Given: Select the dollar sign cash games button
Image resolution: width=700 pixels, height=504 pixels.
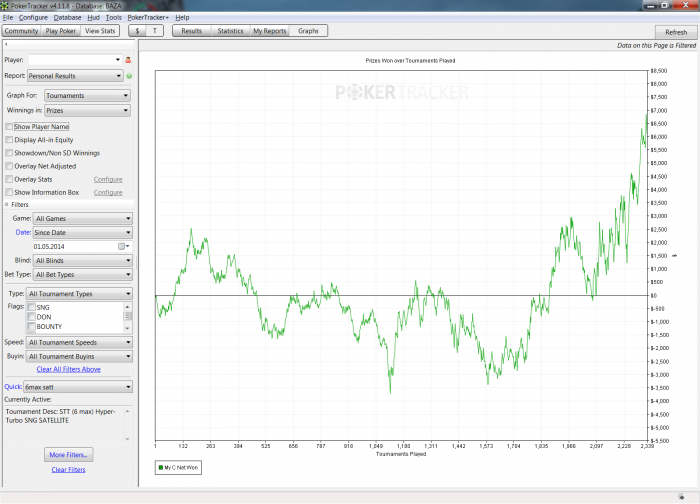Looking at the screenshot, I should [138, 31].
